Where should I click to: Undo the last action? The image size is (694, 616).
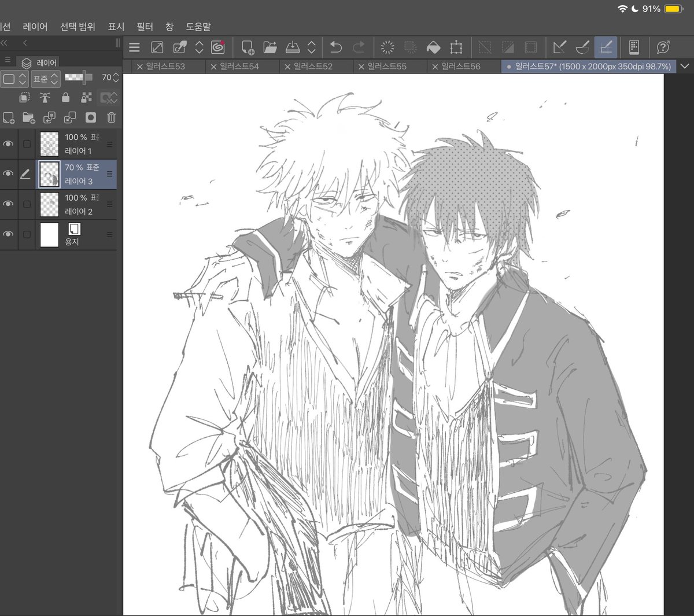click(336, 47)
